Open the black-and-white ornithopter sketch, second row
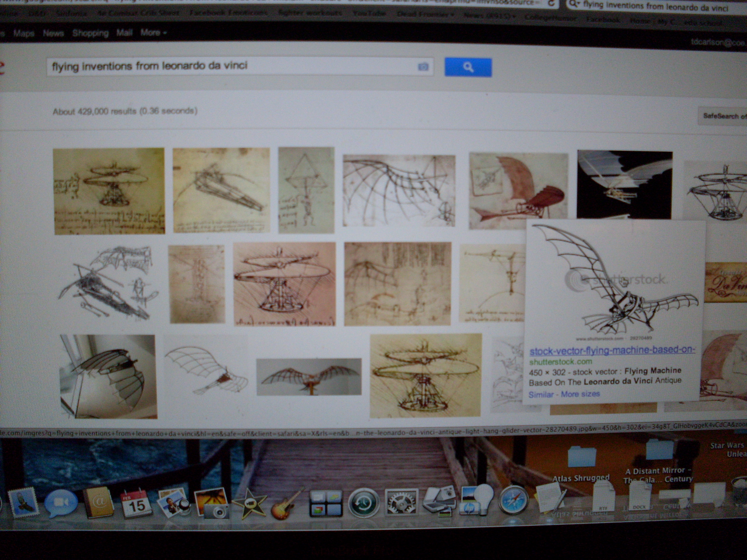747x560 pixels. (107, 283)
